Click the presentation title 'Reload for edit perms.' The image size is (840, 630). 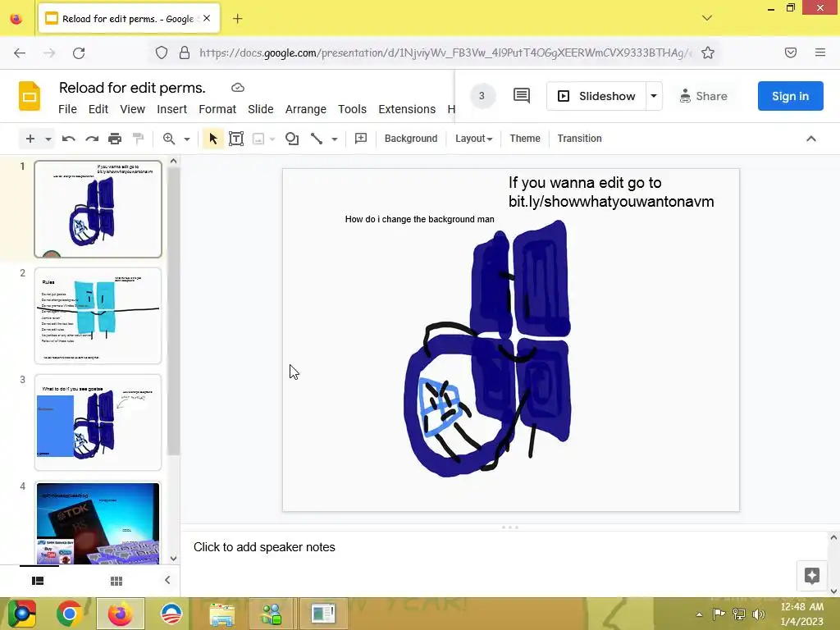pyautogui.click(x=132, y=87)
